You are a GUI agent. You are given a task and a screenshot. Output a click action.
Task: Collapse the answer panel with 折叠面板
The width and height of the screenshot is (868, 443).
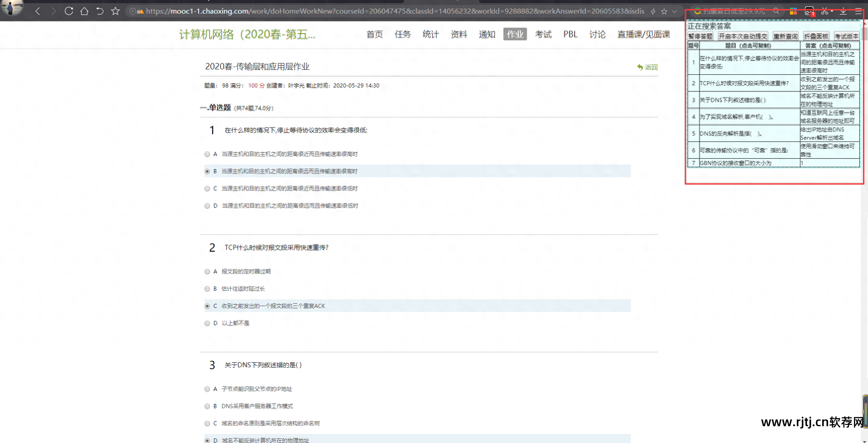tap(816, 36)
